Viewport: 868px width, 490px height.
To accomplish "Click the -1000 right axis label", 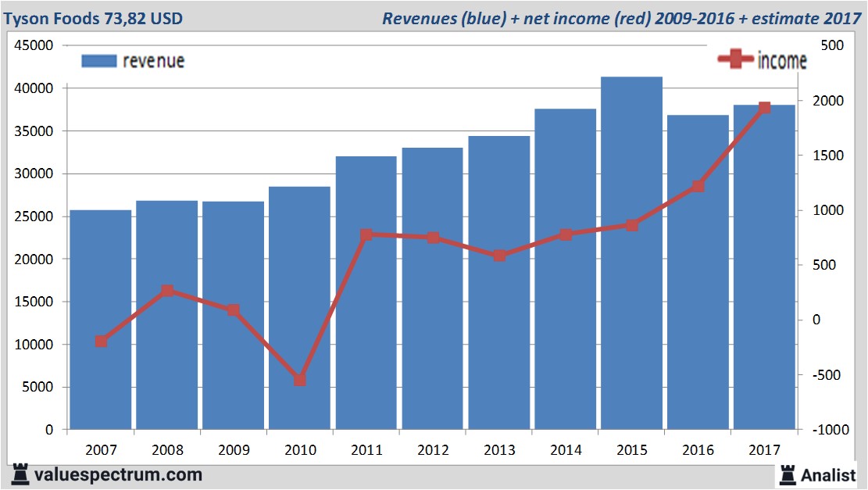I will point(830,430).
